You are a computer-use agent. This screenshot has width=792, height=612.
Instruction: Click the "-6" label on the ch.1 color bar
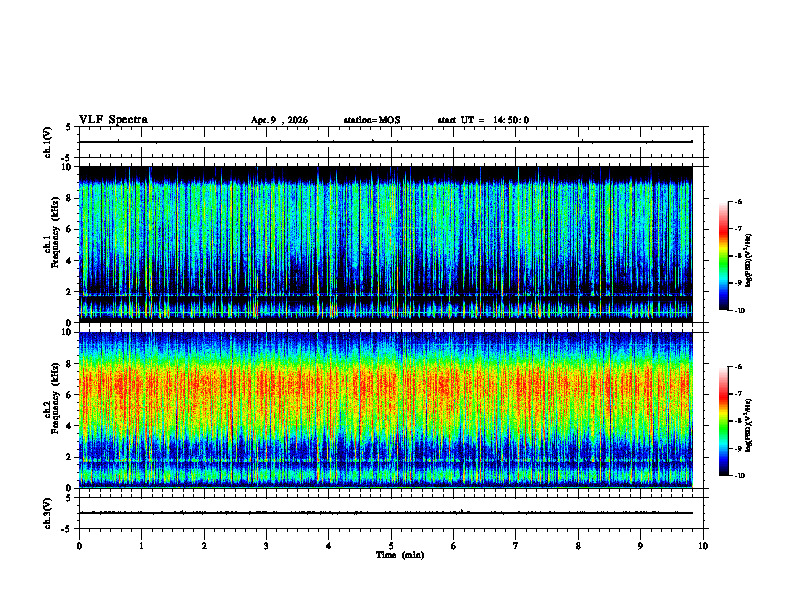point(738,201)
